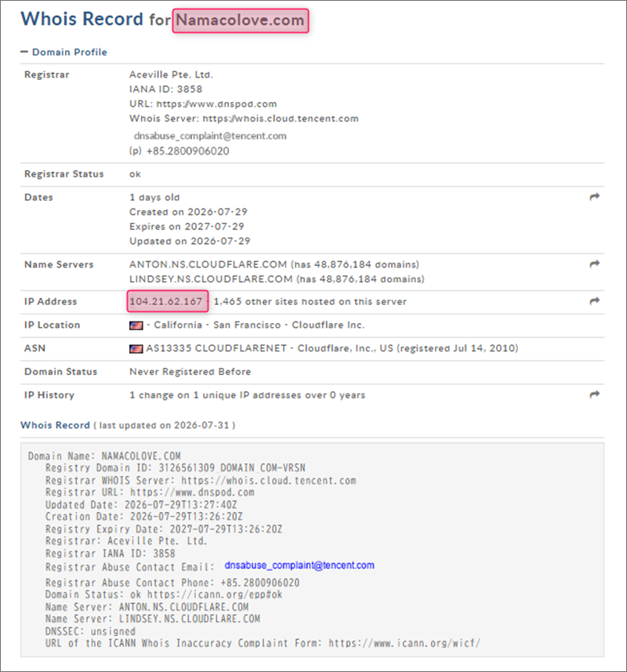
Task: Click the 'Registrar' row label
Action: pos(47,74)
